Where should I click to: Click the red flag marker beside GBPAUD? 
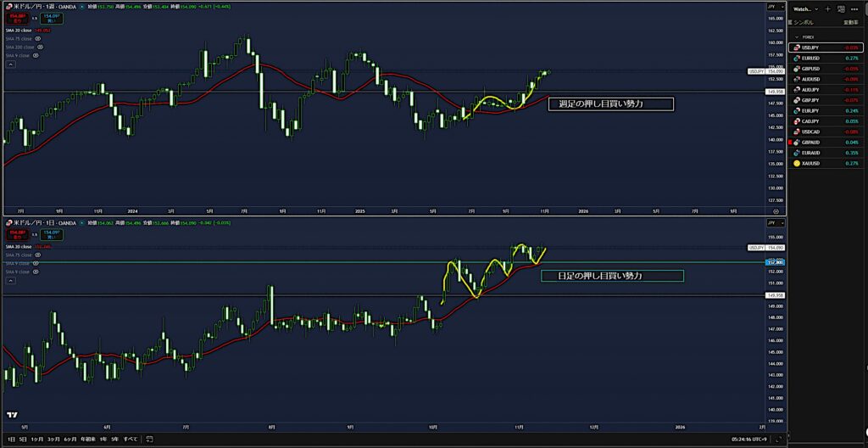[789, 143]
